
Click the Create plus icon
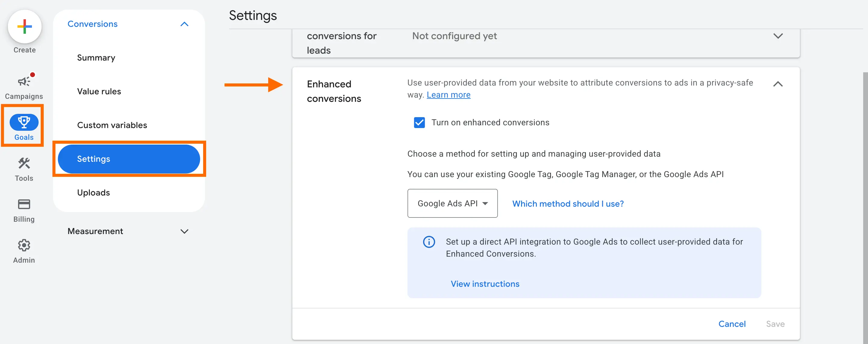click(x=24, y=26)
